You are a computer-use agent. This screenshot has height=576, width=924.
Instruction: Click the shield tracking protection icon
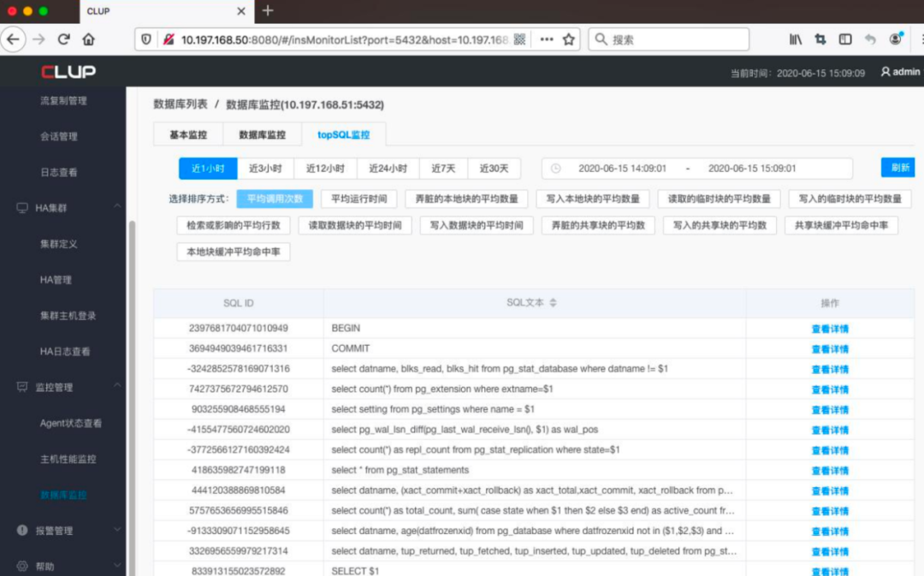146,39
